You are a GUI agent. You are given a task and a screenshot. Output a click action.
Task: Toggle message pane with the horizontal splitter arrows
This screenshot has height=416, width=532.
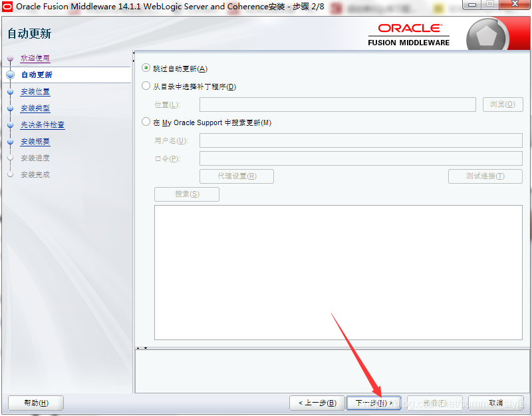click(x=142, y=348)
